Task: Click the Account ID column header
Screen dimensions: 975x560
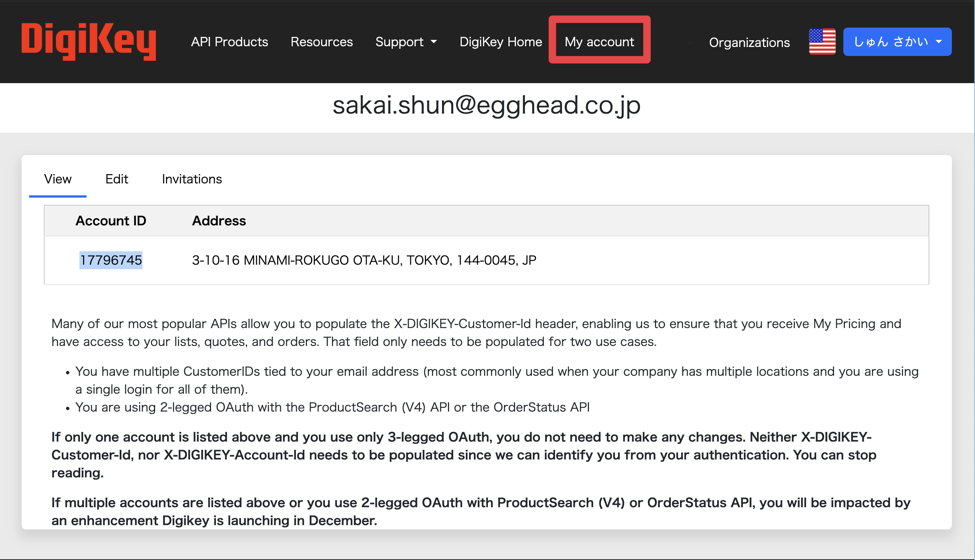Action: [x=111, y=221]
